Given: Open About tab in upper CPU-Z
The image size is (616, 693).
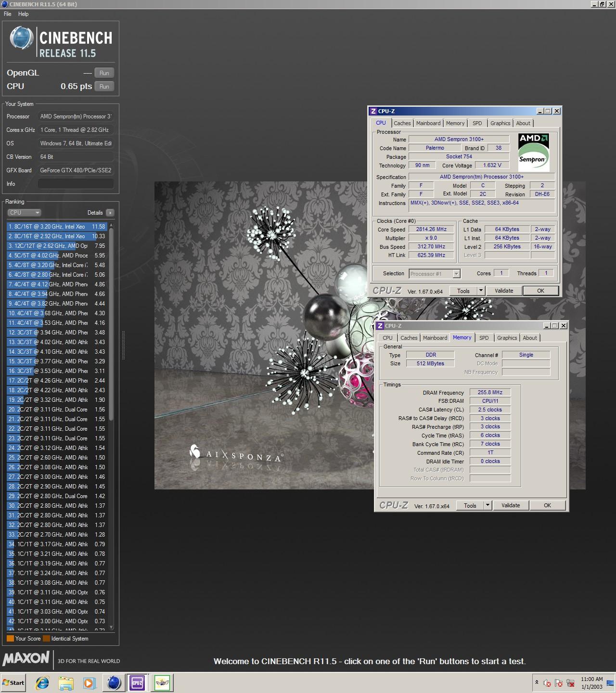Looking at the screenshot, I should point(523,123).
